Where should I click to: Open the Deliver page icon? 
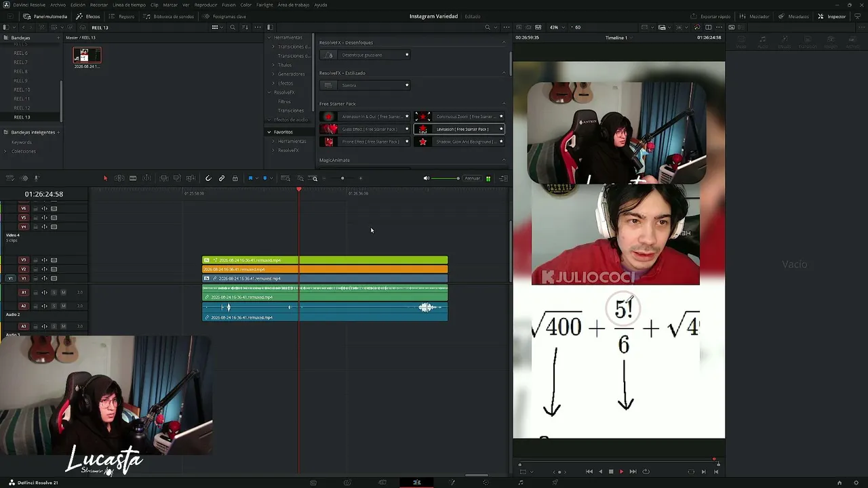pos(555,483)
